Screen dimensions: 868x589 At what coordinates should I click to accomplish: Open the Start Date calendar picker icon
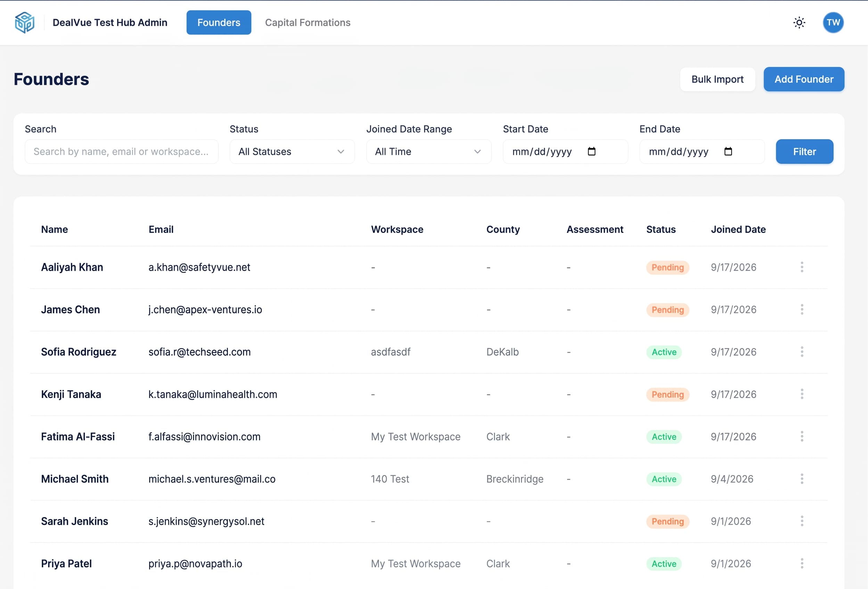tap(591, 151)
